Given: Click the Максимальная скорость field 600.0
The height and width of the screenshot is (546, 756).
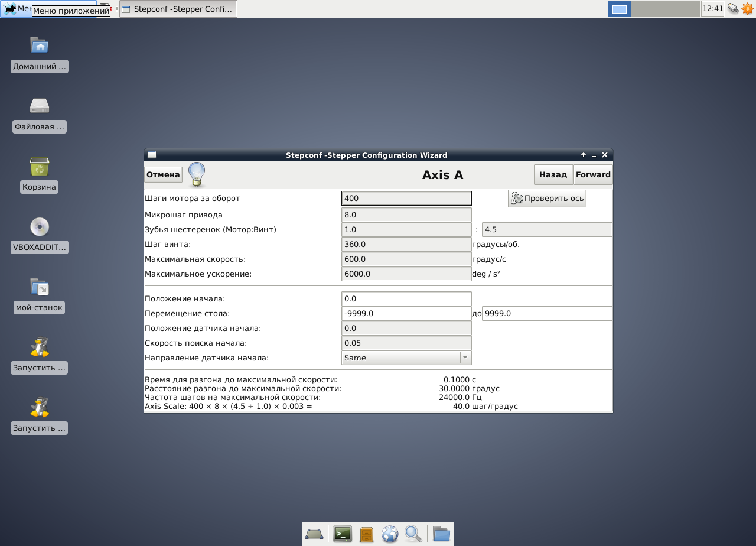Looking at the screenshot, I should [x=406, y=259].
